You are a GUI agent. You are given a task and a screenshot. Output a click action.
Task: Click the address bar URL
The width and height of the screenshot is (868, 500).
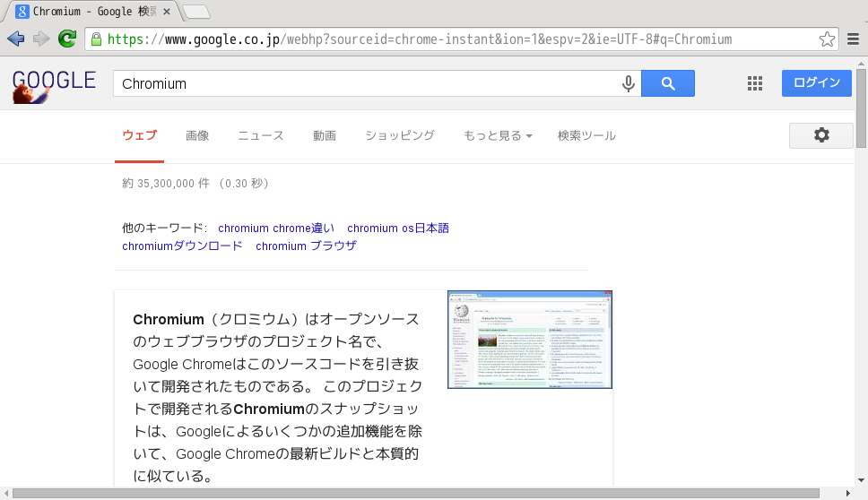pyautogui.click(x=420, y=39)
